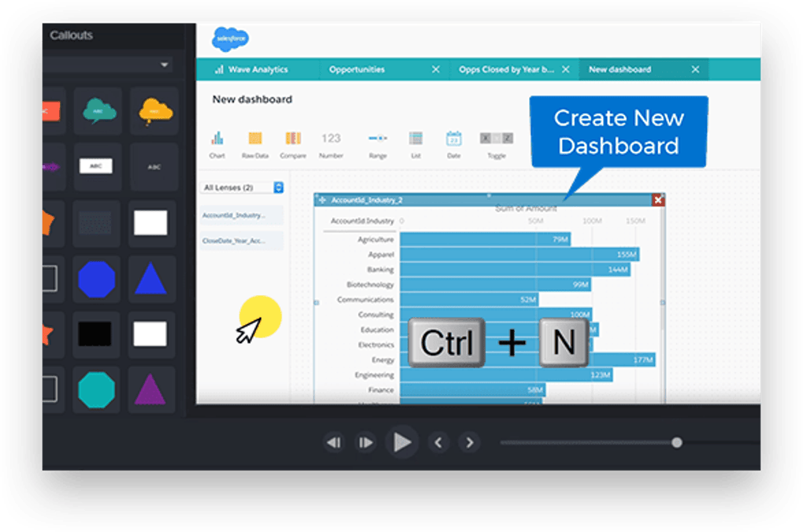
Task: Click the Finance row label
Action: click(381, 390)
